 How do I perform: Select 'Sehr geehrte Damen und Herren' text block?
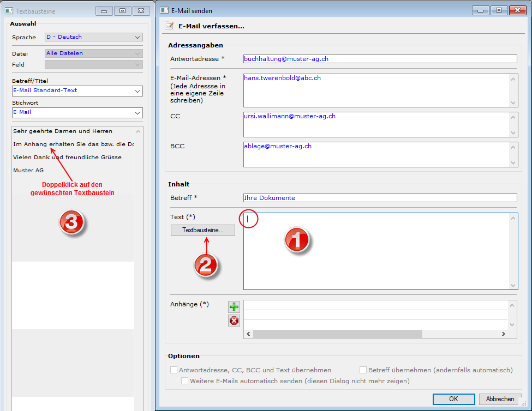(63, 131)
